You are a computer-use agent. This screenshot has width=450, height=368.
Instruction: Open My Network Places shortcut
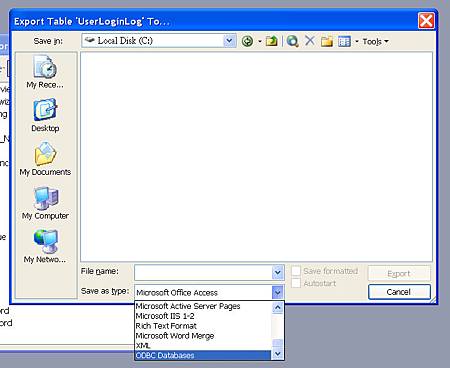[x=45, y=246]
